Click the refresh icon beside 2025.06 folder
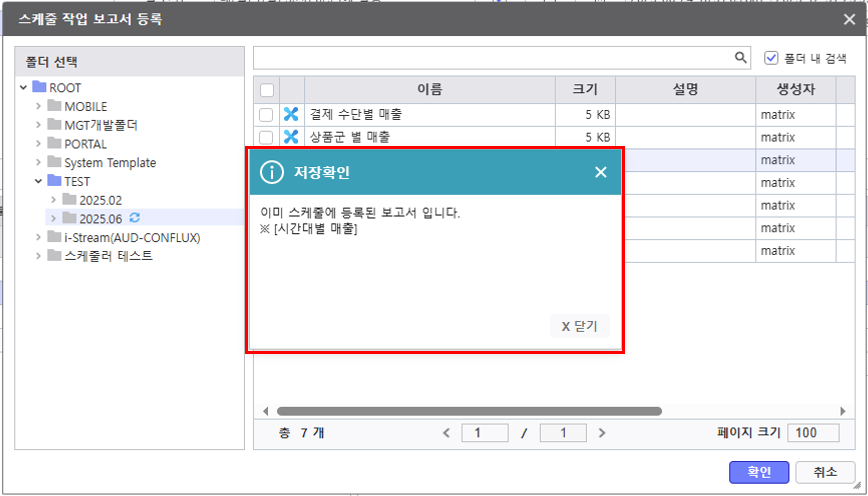Image resolution: width=868 pixels, height=496 pixels. click(x=135, y=218)
